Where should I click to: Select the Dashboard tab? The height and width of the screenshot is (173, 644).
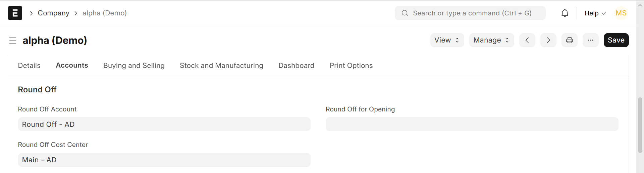tap(296, 66)
